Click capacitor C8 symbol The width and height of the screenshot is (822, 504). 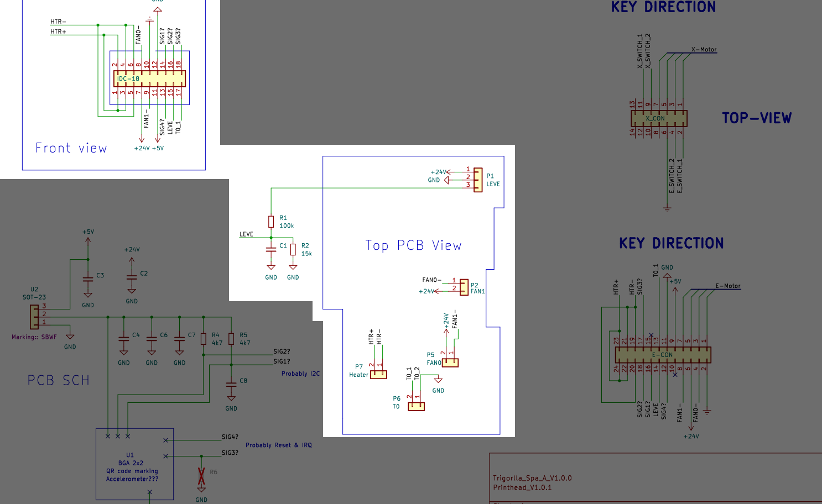(x=231, y=384)
